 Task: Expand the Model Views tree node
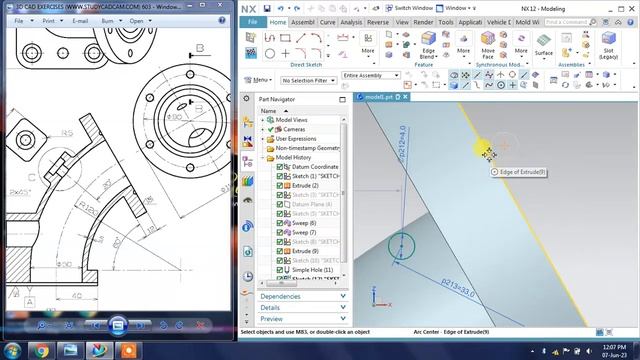coord(262,120)
